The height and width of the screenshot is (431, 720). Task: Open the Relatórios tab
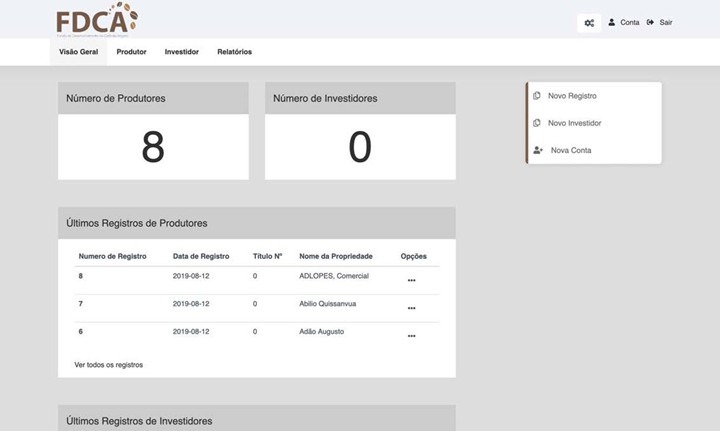(234, 52)
